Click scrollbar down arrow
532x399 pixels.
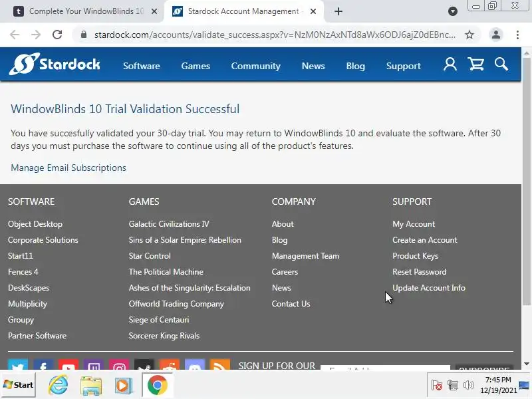pyautogui.click(x=526, y=363)
